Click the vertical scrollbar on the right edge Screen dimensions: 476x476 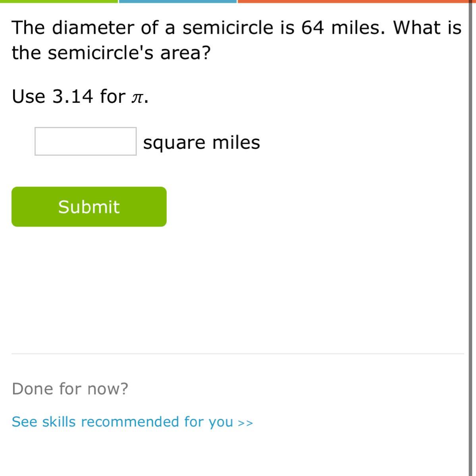click(x=471, y=238)
